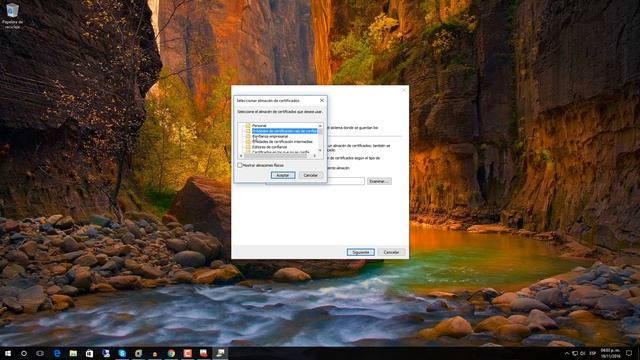640x360 pixels.
Task: Open the Windows Start menu
Action: (8, 353)
